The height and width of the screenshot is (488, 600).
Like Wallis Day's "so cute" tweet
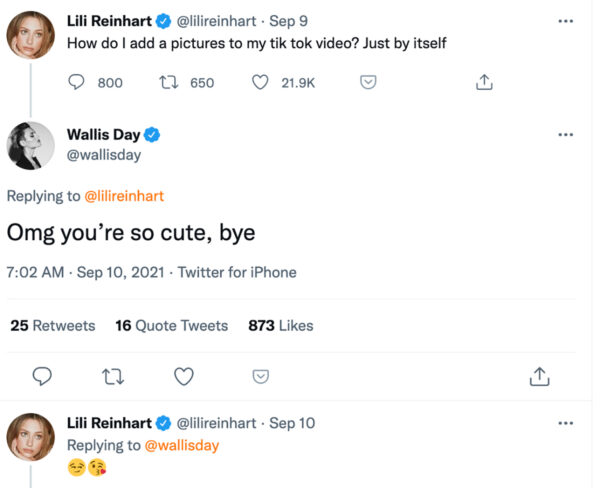coord(184,376)
